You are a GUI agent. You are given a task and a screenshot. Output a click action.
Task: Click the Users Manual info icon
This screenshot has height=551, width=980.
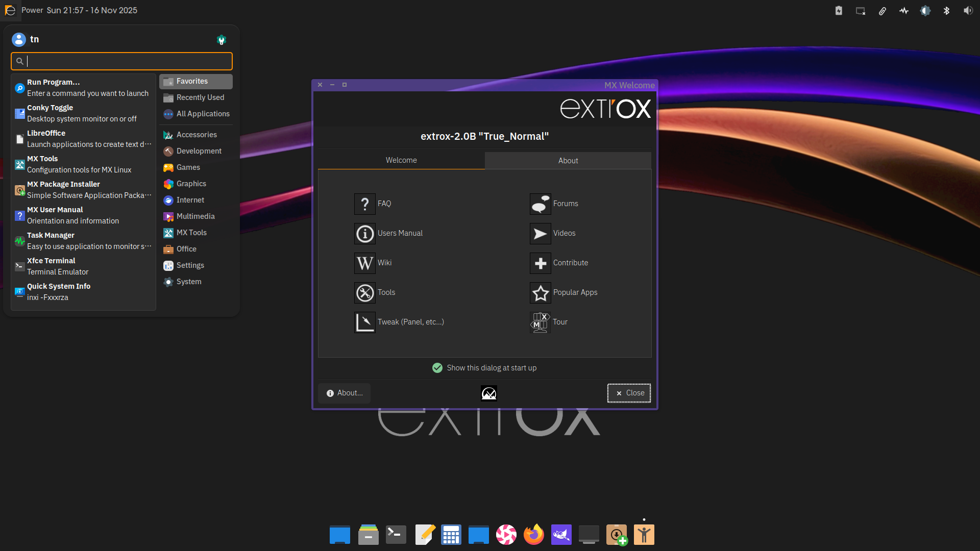click(x=364, y=233)
